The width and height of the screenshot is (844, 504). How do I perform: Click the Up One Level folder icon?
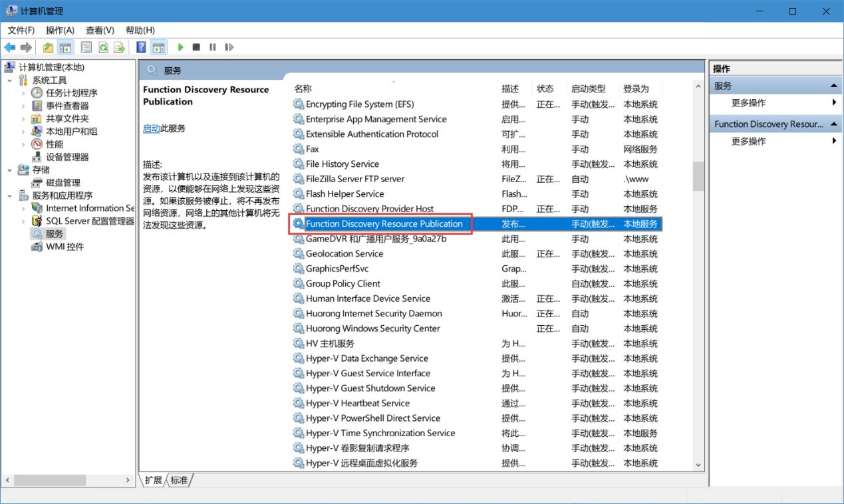coord(48,47)
